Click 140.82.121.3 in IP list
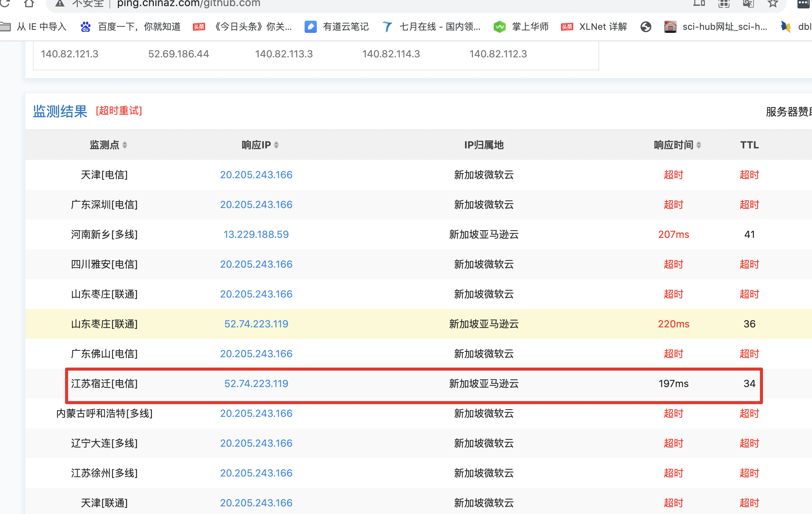This screenshot has height=514, width=812. pos(70,54)
